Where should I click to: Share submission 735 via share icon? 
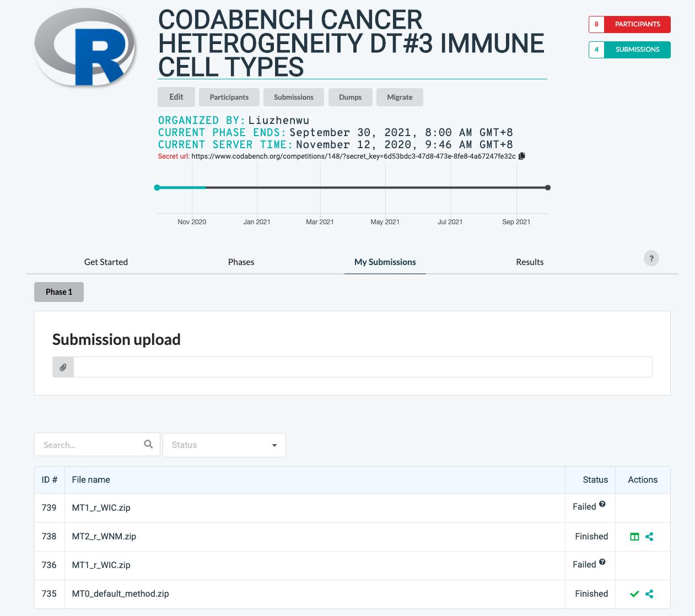coord(649,594)
